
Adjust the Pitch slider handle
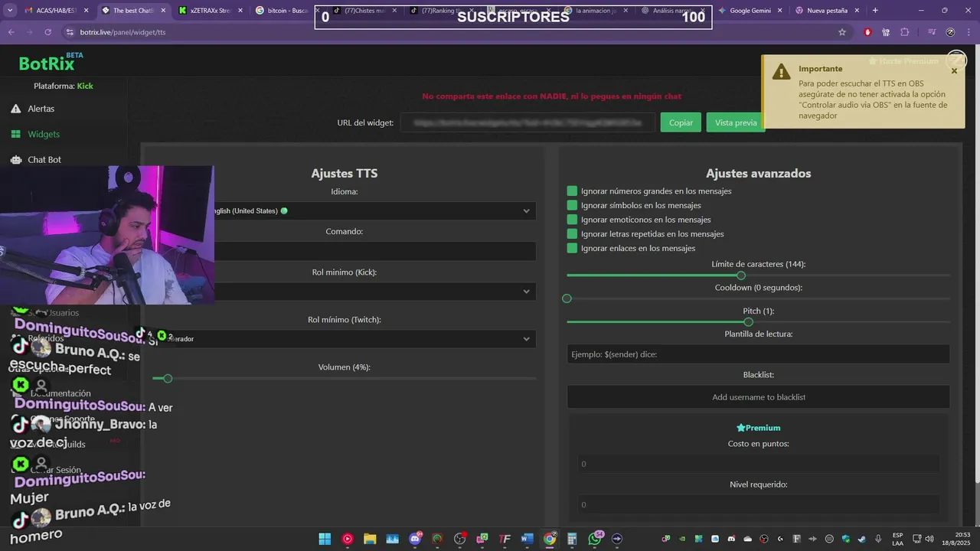pyautogui.click(x=748, y=321)
